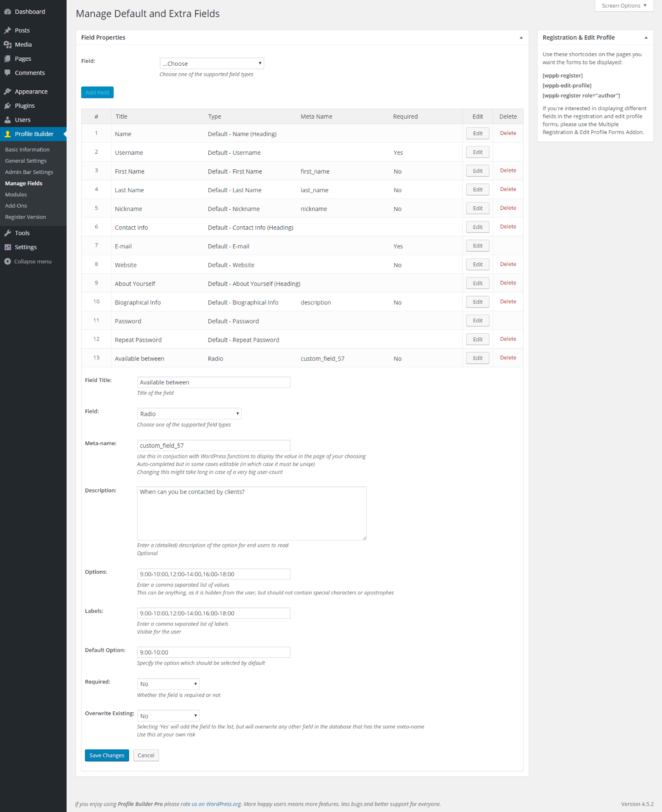Screen dimensions: 662x812
Task: Open the top Field "...Choose" dropdown
Action: 212,63
